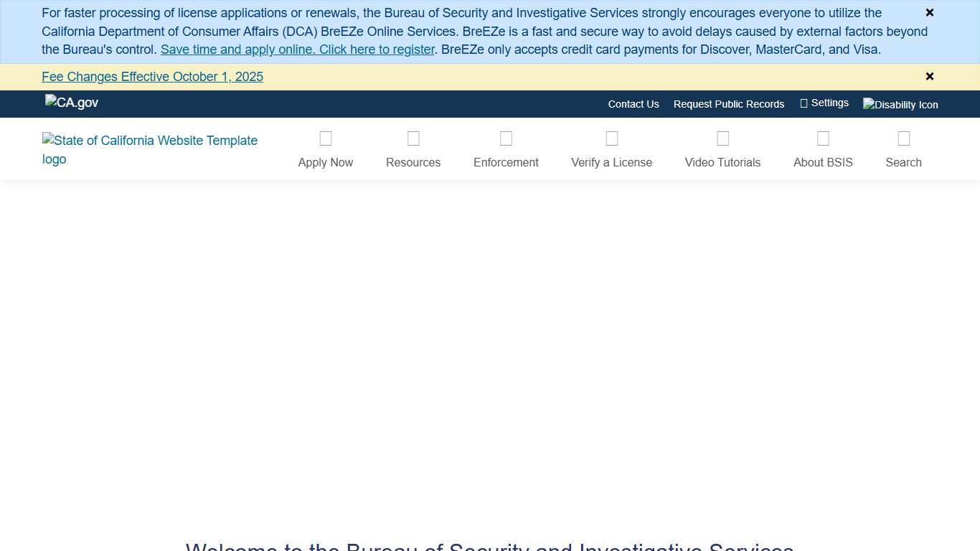Select the Search icon in navigation

[903, 138]
